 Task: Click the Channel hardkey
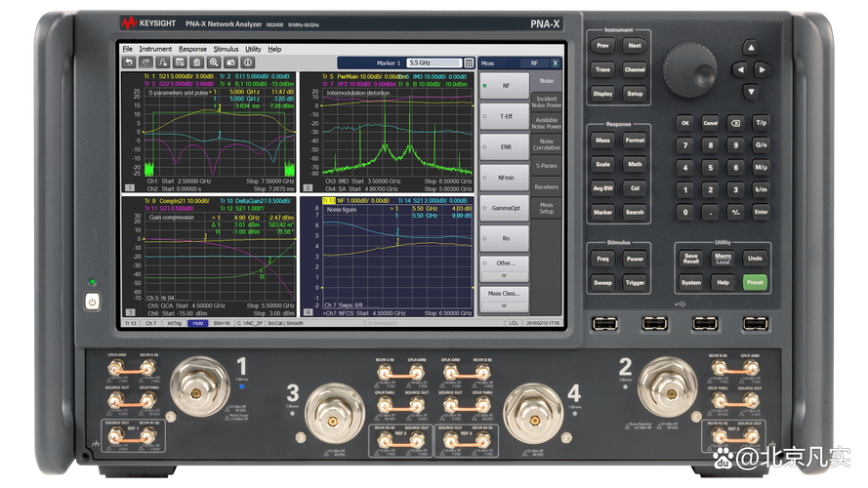(635, 69)
